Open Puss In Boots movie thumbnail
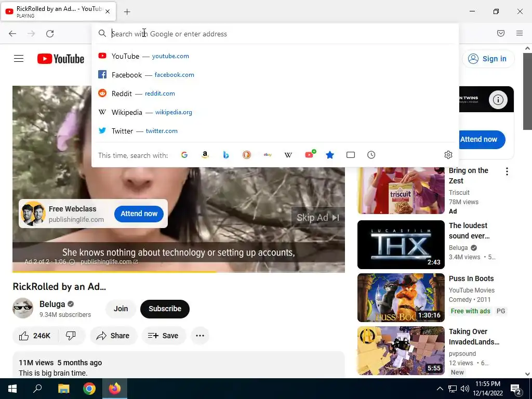Viewport: 532px width, 399px height. click(401, 298)
